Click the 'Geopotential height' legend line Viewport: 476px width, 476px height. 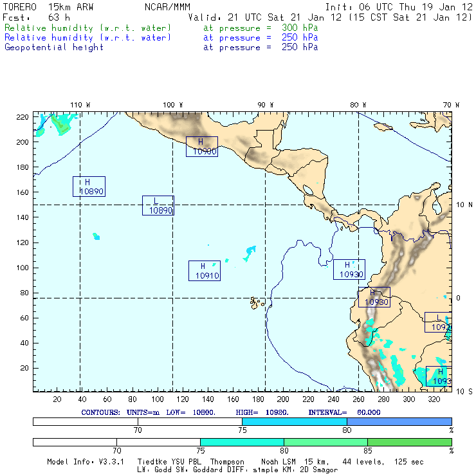tap(161, 48)
